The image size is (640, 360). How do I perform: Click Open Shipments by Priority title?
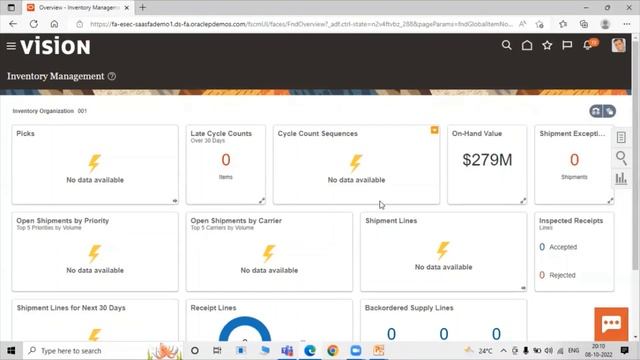[62, 220]
